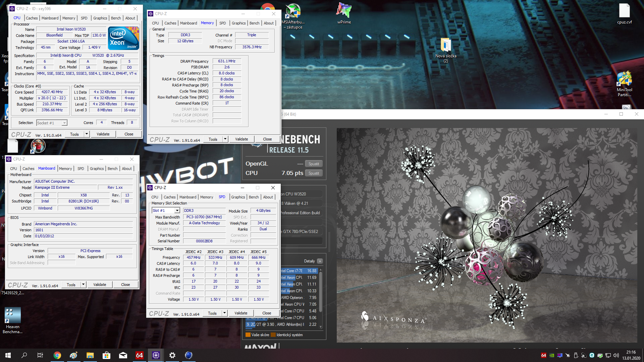Click the AIDA64 taskbar icon
Viewport: 644px width, 362px height.
(x=139, y=355)
